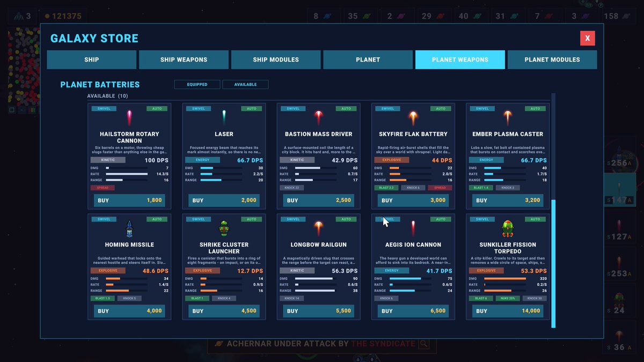644x362 pixels.
Task: Click the Bastion Mass Driver projectile icon
Action: [318, 118]
